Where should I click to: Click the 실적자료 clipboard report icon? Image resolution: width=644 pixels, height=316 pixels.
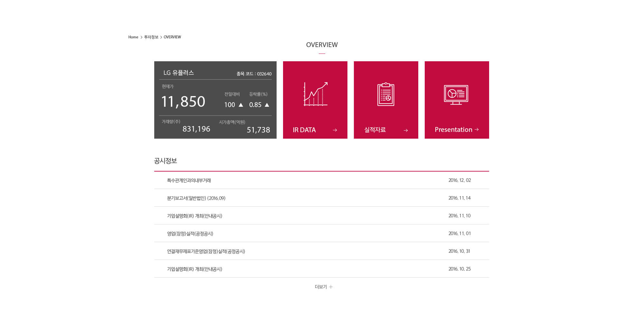click(x=386, y=94)
